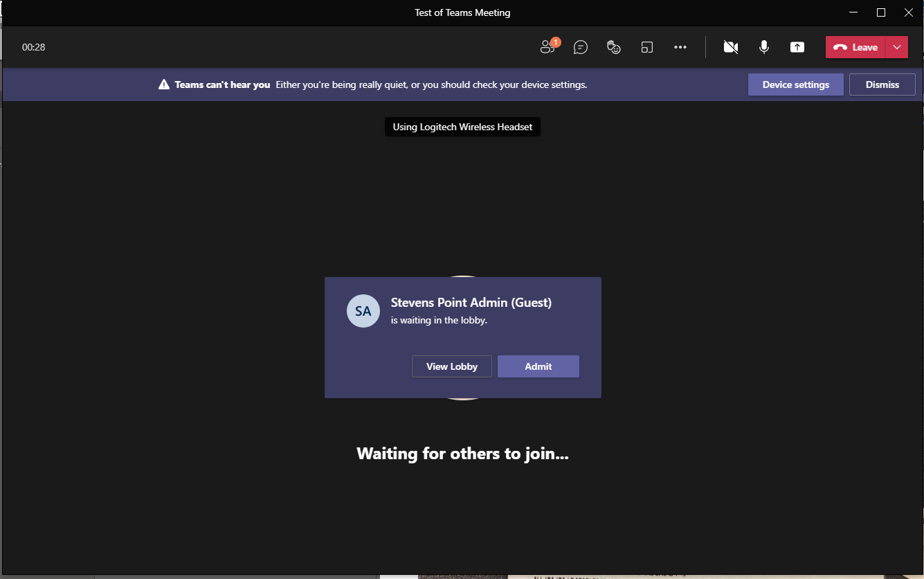Click the Test of Teams Meeting title
This screenshot has width=924, height=579.
(462, 12)
